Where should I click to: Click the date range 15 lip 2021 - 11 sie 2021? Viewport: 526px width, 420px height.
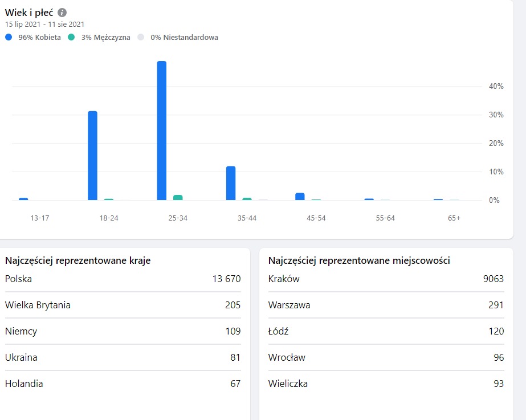coord(44,24)
